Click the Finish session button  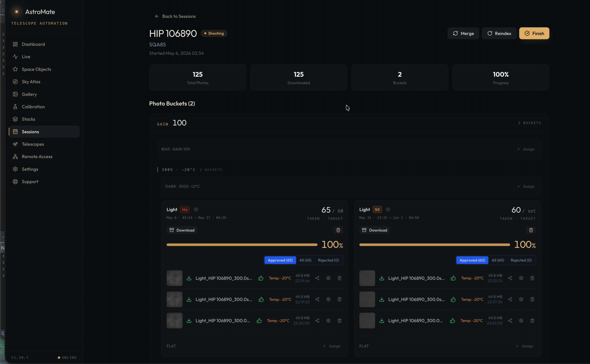tap(534, 33)
